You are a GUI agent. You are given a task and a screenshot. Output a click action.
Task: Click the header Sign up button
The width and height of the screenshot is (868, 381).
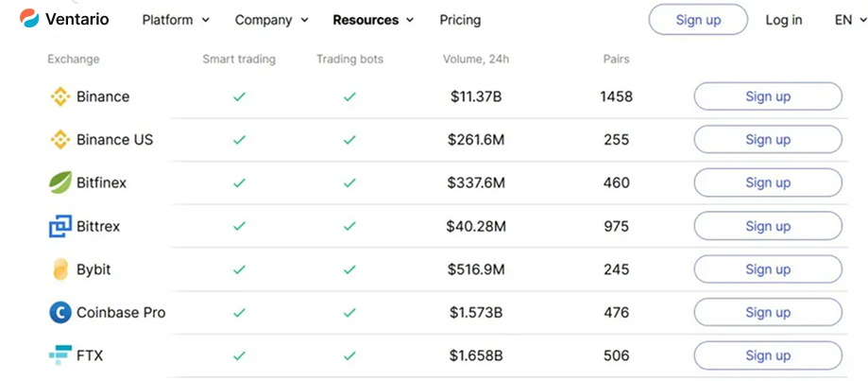pos(698,20)
